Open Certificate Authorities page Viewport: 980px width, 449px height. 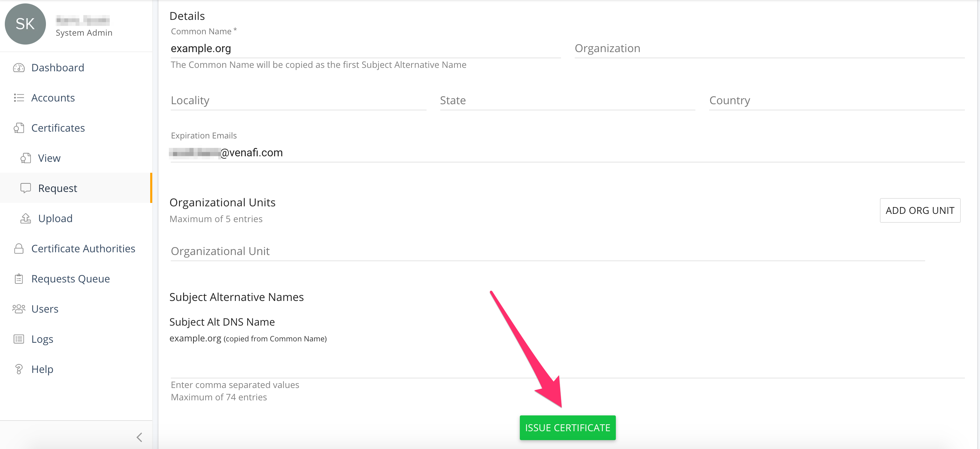point(76,248)
